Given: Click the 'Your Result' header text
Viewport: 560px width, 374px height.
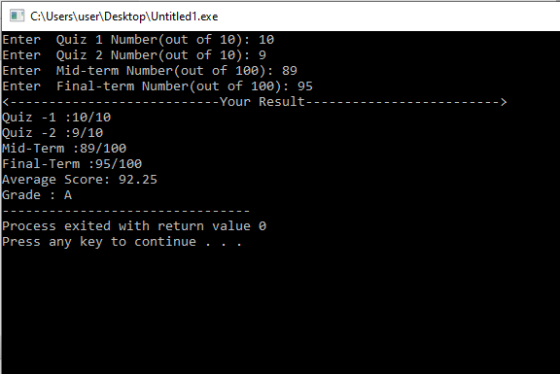Looking at the screenshot, I should click(262, 101).
